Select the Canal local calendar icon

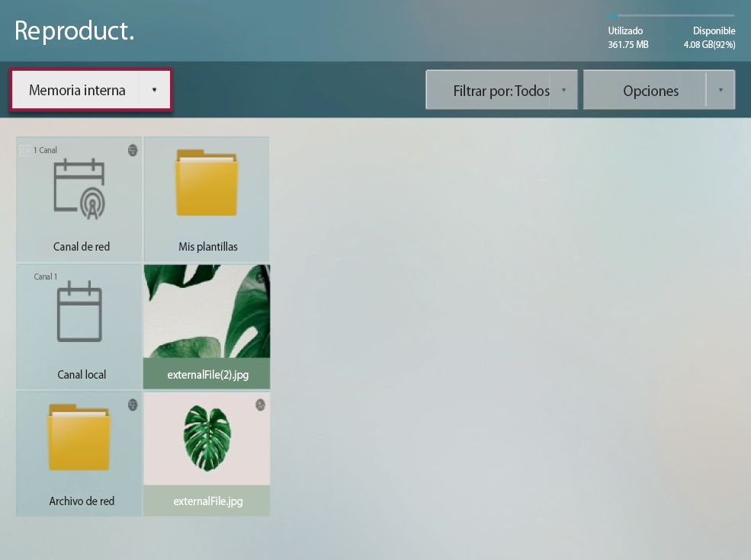(x=79, y=311)
